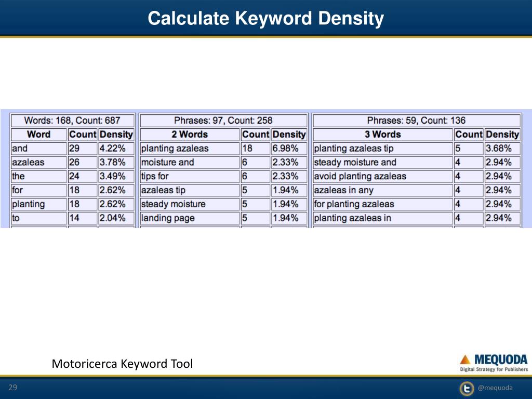Click the 3.78% density cell
The width and height of the screenshot is (532, 399).
pos(116,162)
